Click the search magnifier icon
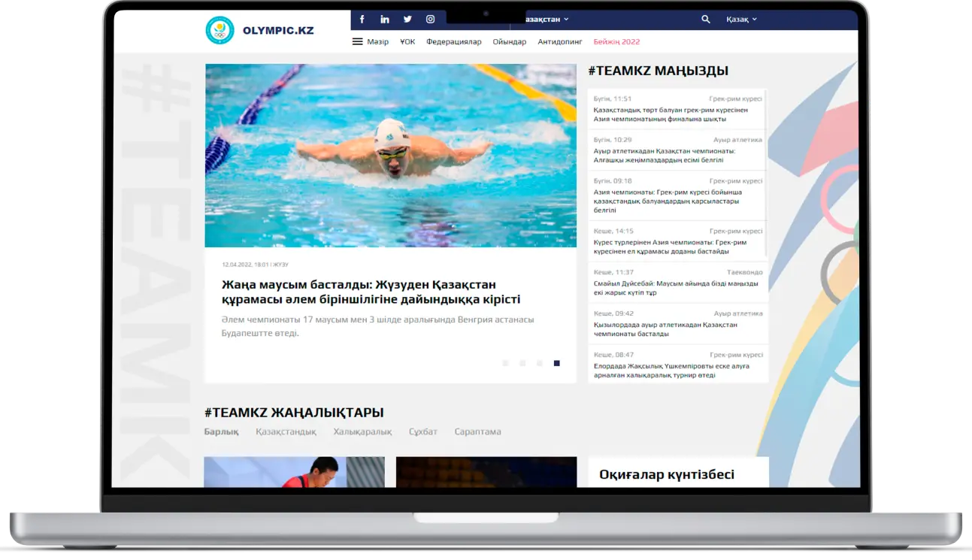 (x=706, y=20)
